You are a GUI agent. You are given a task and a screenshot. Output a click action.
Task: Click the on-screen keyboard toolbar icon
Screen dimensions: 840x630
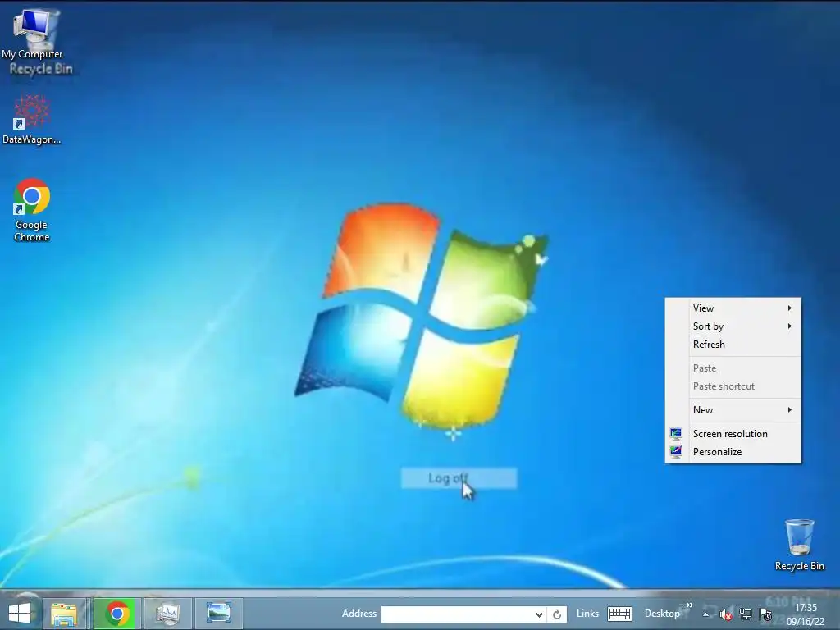click(620, 614)
